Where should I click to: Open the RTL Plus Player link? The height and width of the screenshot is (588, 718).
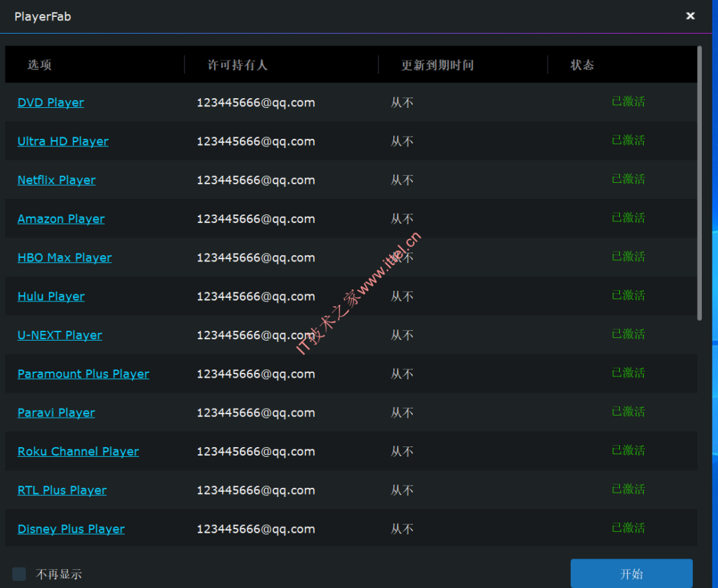pyautogui.click(x=62, y=490)
